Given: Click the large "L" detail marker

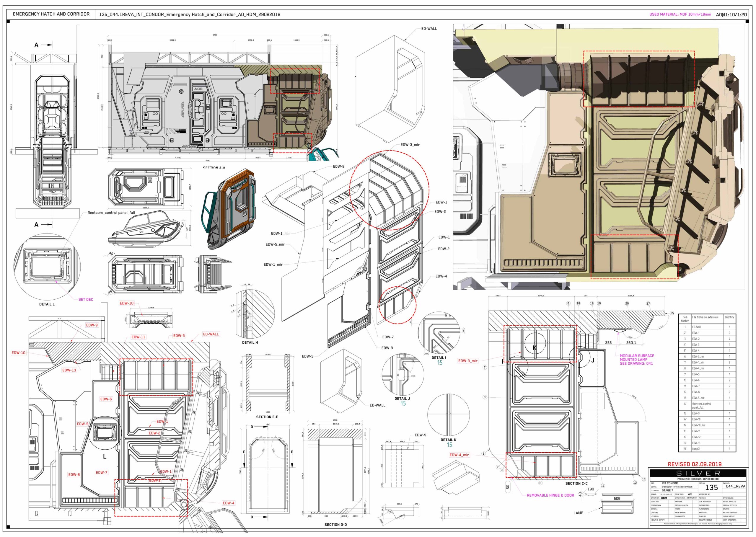Looking at the screenshot, I should coord(105,457).
